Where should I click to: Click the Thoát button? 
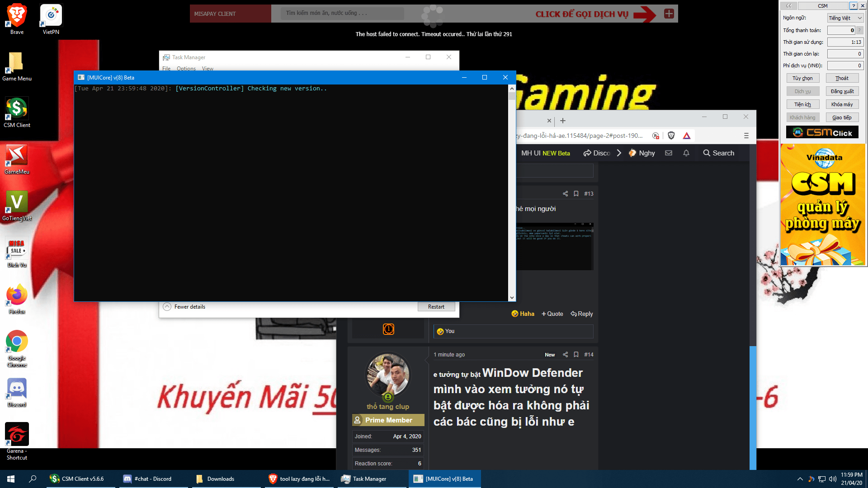pos(842,78)
